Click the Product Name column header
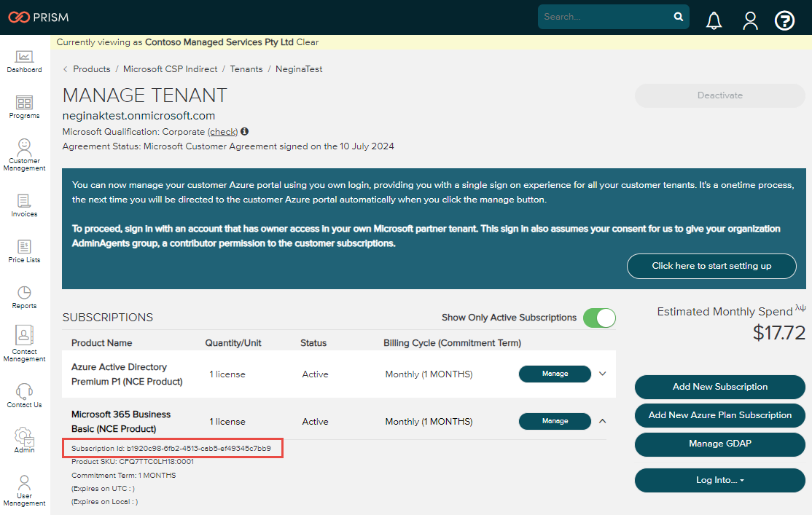The width and height of the screenshot is (812, 515). (101, 343)
